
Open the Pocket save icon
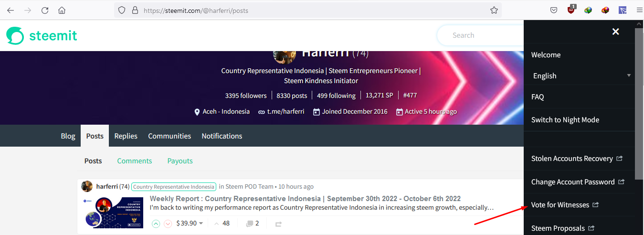(554, 10)
